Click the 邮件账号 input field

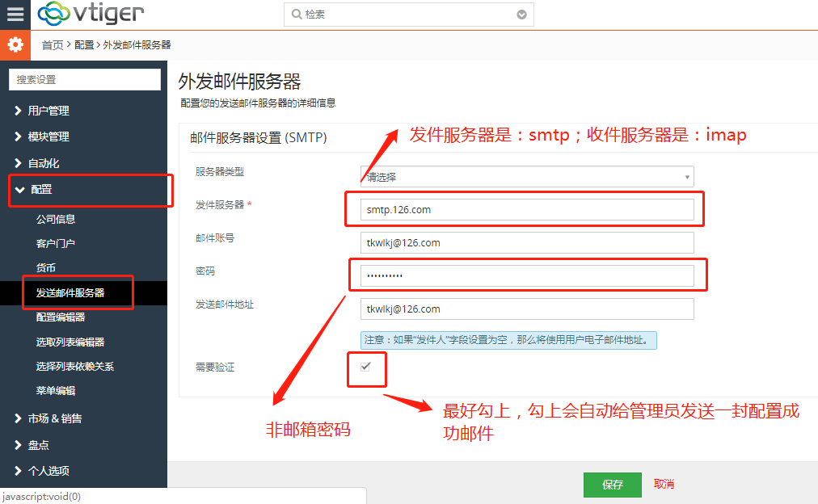527,243
